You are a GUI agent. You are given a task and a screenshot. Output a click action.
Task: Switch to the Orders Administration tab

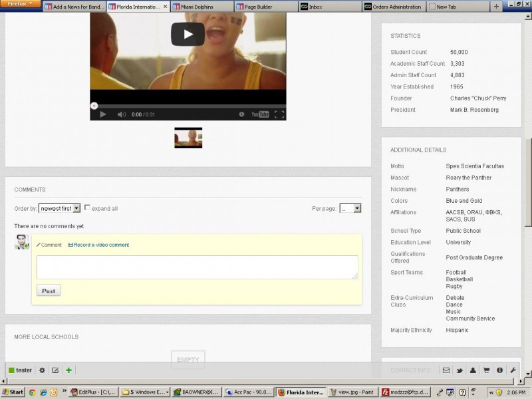coord(393,7)
